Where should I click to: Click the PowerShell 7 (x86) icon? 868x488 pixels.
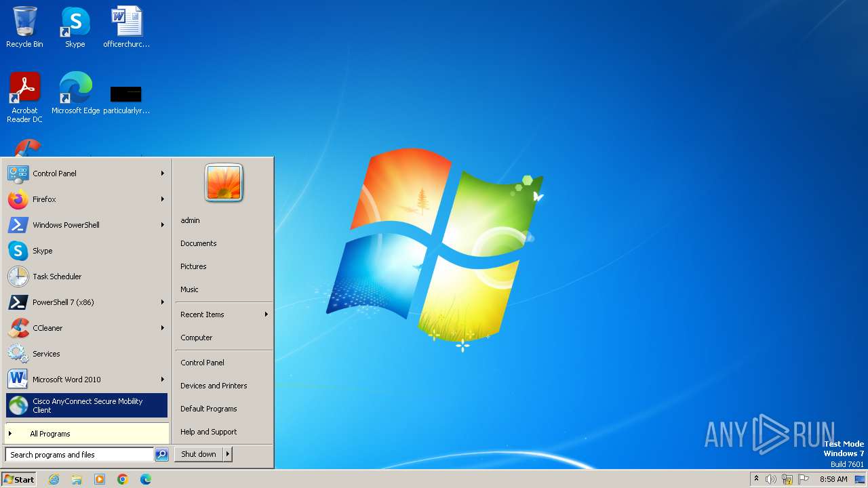tap(18, 302)
